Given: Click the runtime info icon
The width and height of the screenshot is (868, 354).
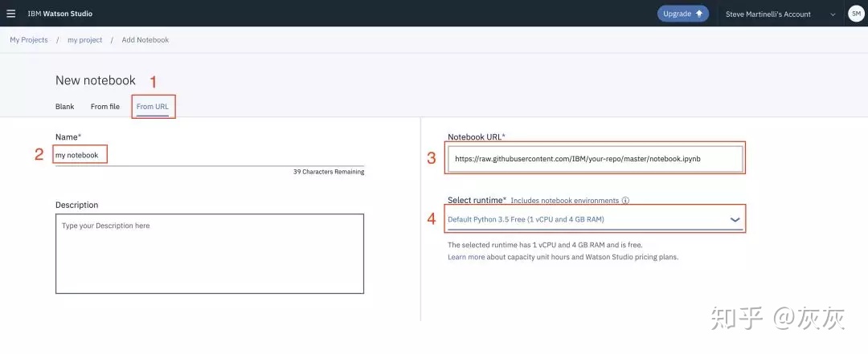Looking at the screenshot, I should point(625,201).
